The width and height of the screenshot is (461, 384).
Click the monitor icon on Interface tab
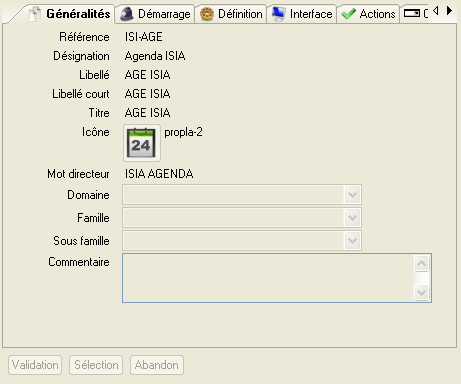click(278, 14)
